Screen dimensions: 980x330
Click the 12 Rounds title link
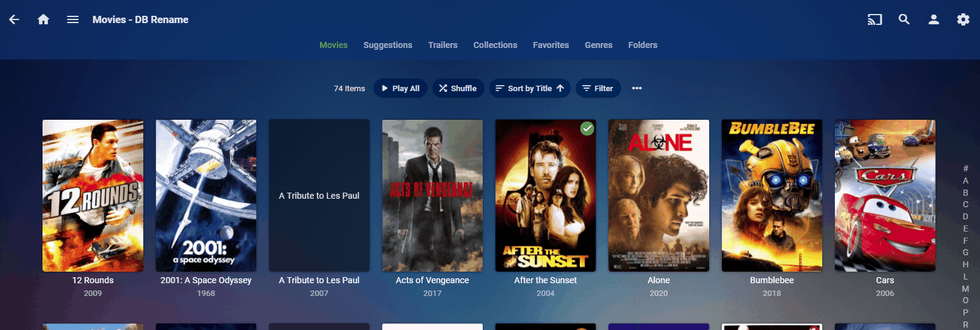point(93,280)
